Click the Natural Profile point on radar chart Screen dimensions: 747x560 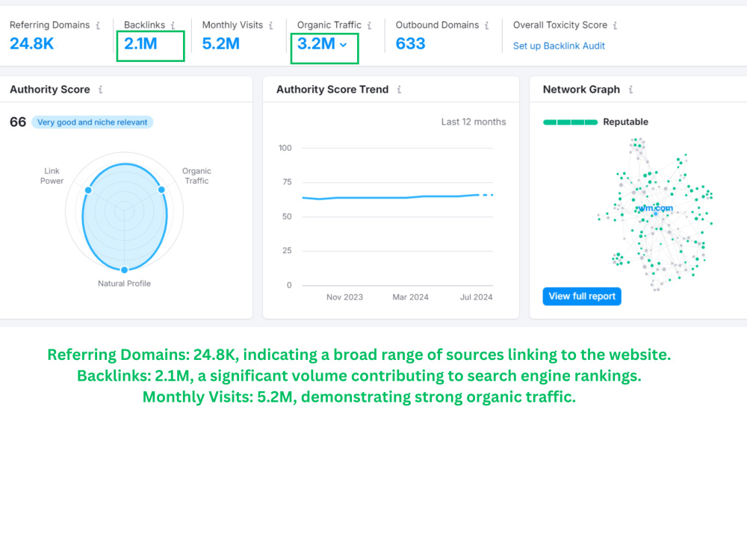[x=124, y=270]
